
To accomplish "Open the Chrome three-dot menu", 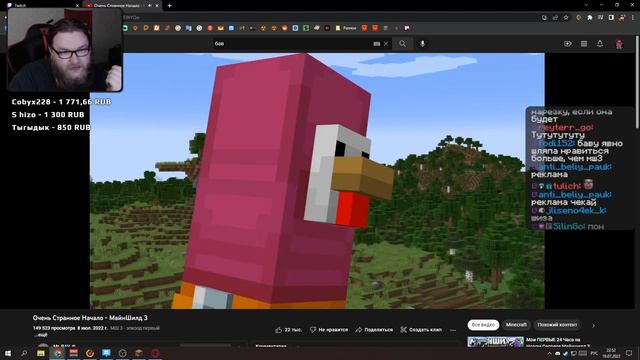I will [633, 18].
